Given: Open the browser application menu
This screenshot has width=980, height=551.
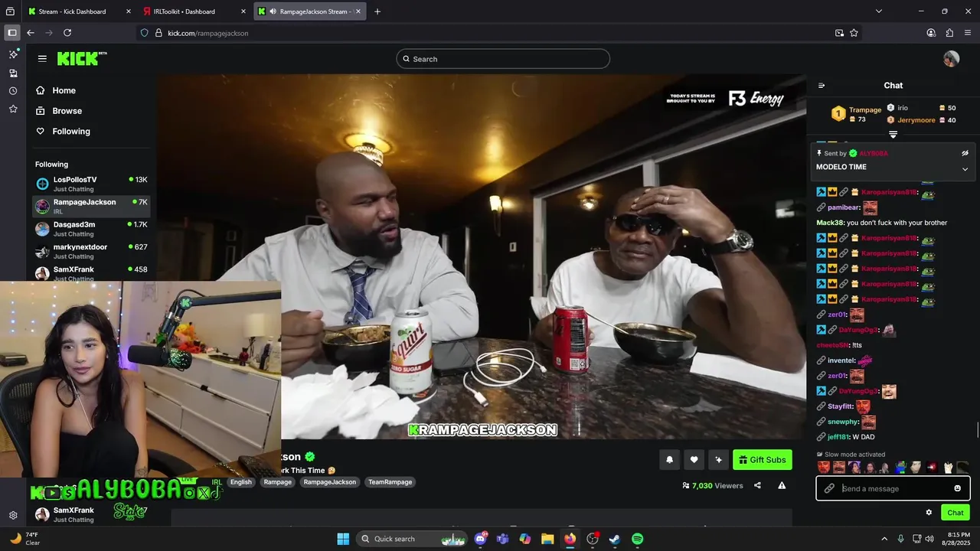Looking at the screenshot, I should click(x=968, y=33).
